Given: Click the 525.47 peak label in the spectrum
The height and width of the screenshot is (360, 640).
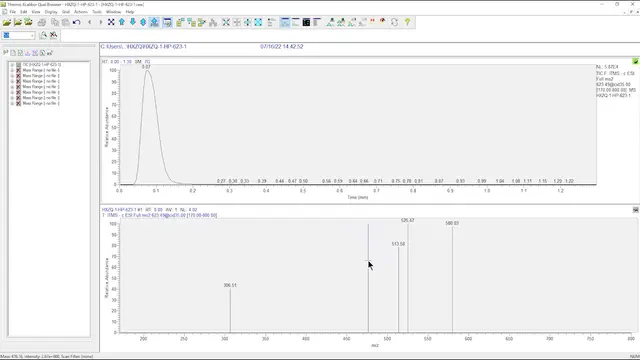Looking at the screenshot, I should (x=407, y=220).
